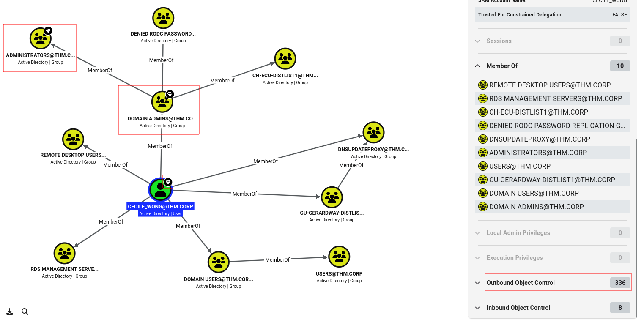Viewport: 644px width, 325px height.
Task: Click the side panel vertical scrollbar
Action: (636, 228)
